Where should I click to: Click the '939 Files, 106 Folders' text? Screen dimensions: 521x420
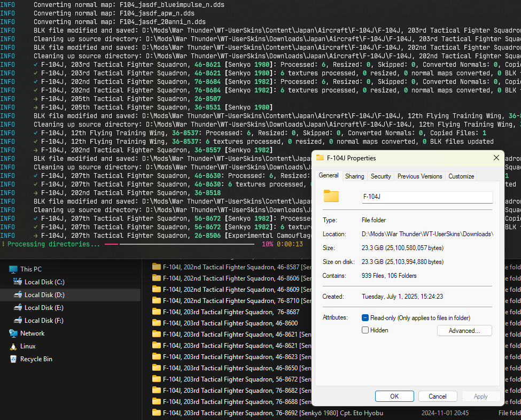tap(389, 276)
